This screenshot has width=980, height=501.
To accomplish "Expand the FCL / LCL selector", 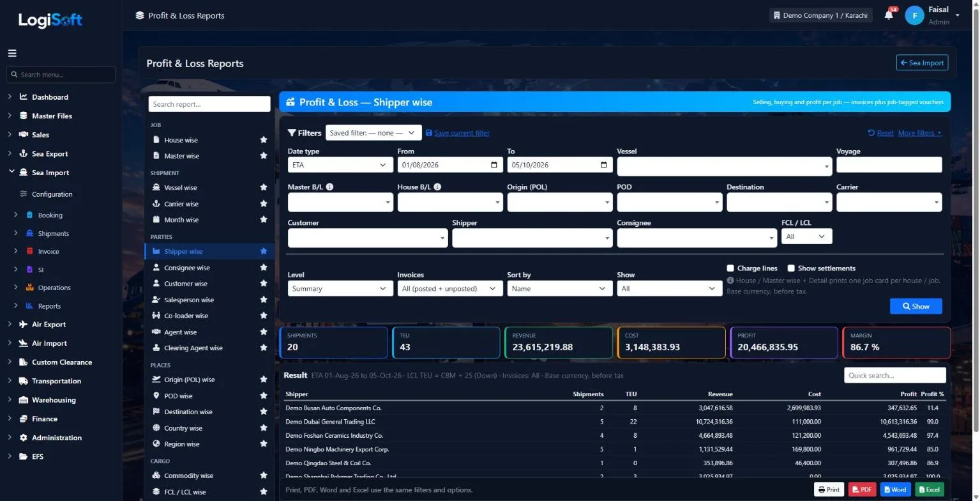I will coord(806,236).
